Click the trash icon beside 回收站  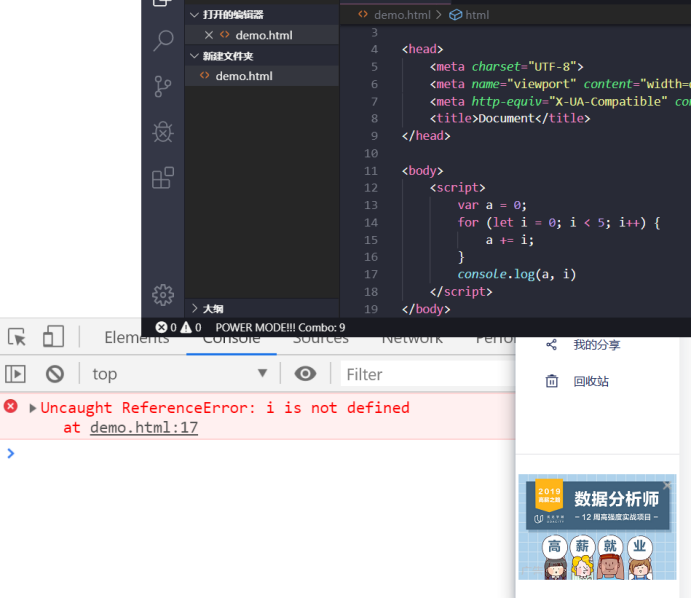click(552, 380)
